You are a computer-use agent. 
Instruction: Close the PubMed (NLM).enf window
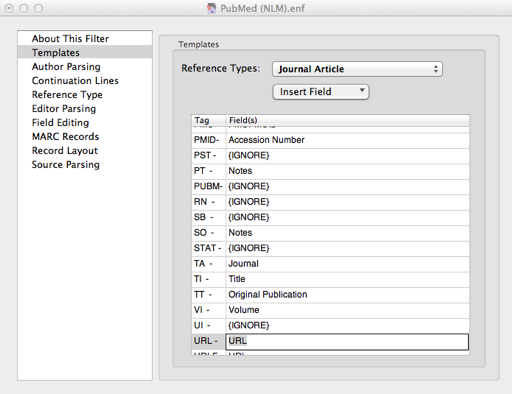point(9,8)
